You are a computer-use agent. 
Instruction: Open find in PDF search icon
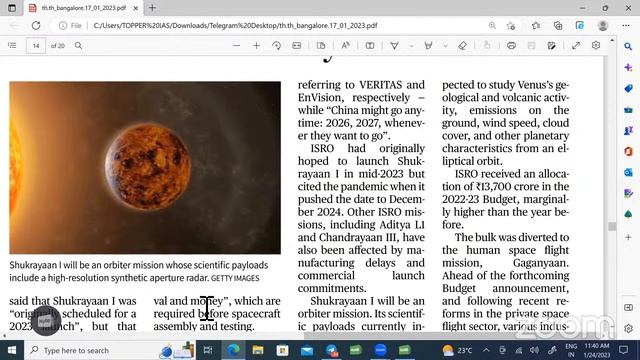78,45
